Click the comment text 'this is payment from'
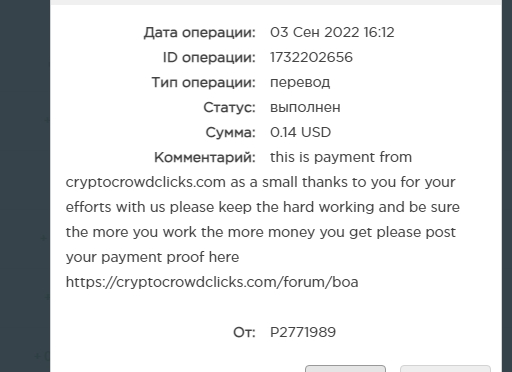512x372 pixels. click(341, 157)
